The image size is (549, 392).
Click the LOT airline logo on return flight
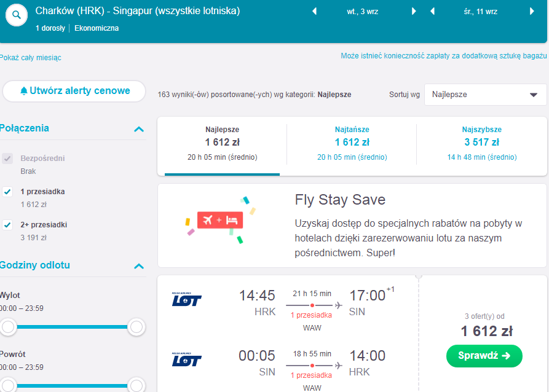(x=187, y=360)
